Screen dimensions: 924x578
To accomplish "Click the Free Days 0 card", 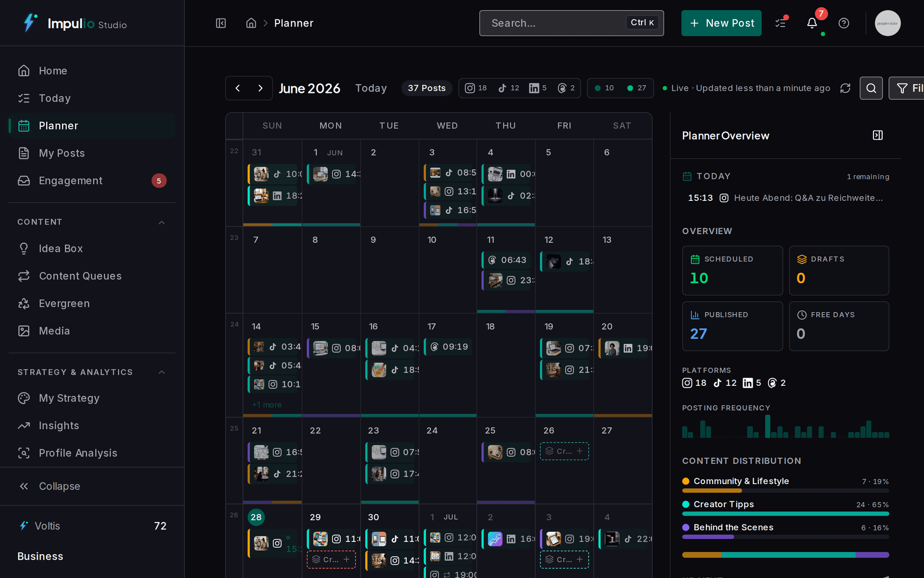I will 839,326.
